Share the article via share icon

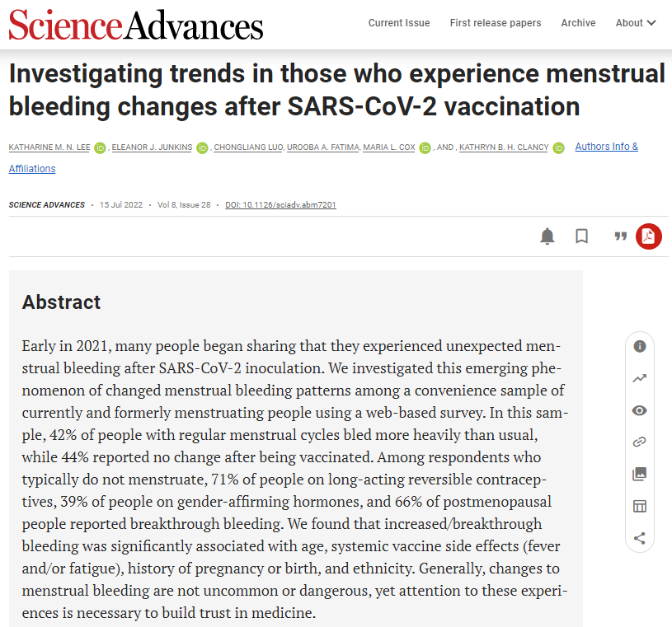click(x=639, y=538)
